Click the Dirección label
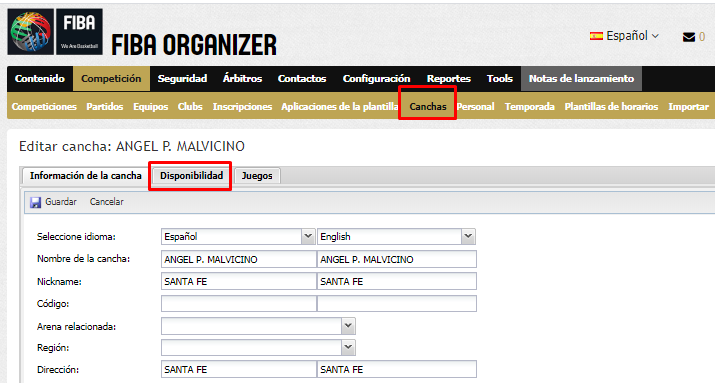 pyautogui.click(x=58, y=370)
